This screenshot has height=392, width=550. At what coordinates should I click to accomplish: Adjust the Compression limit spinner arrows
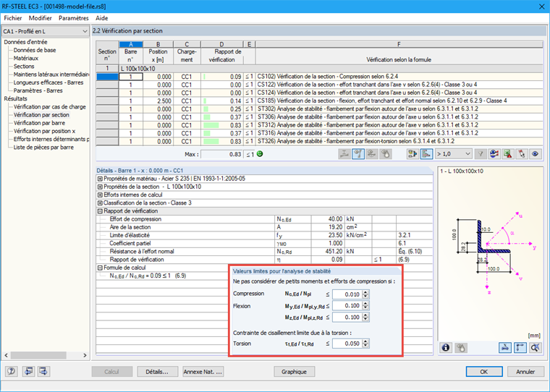click(x=365, y=294)
